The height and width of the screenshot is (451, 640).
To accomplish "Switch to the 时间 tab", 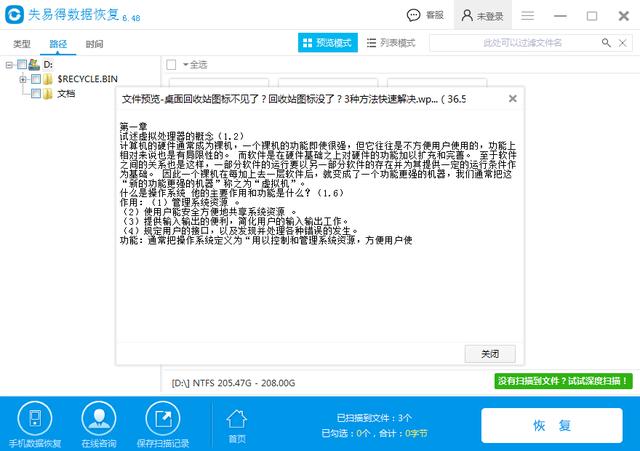I will [x=94, y=44].
